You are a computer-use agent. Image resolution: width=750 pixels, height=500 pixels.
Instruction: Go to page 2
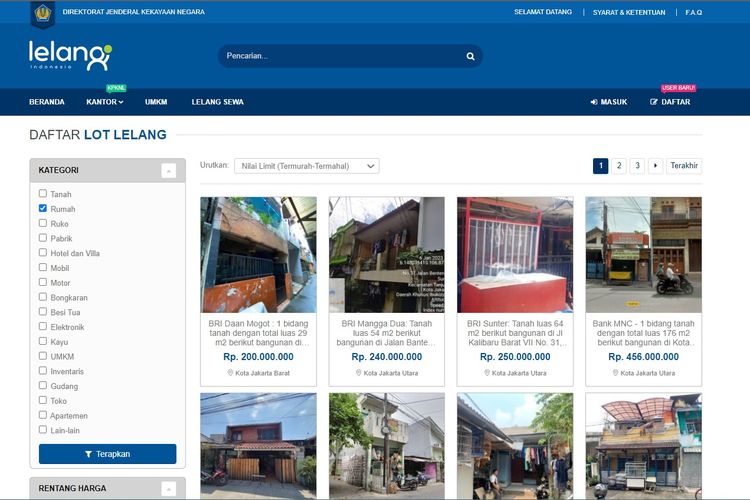619,166
